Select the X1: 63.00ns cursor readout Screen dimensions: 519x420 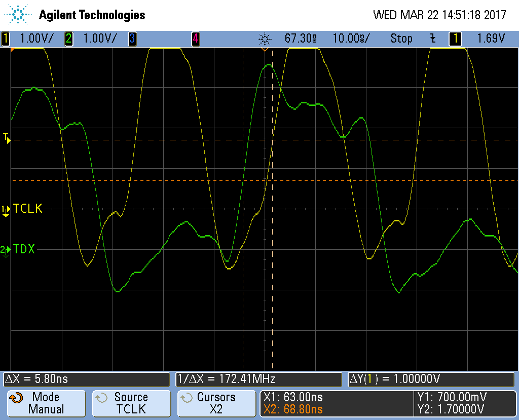(293, 397)
